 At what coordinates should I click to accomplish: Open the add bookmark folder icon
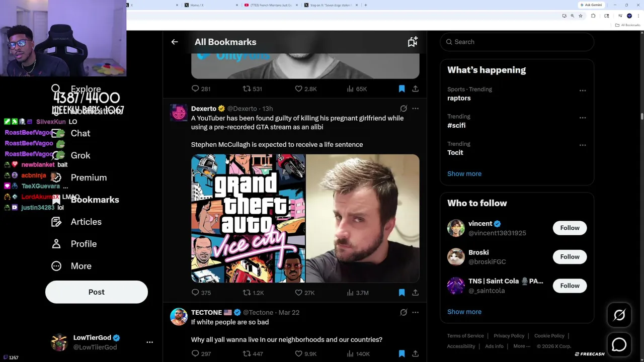tap(413, 42)
